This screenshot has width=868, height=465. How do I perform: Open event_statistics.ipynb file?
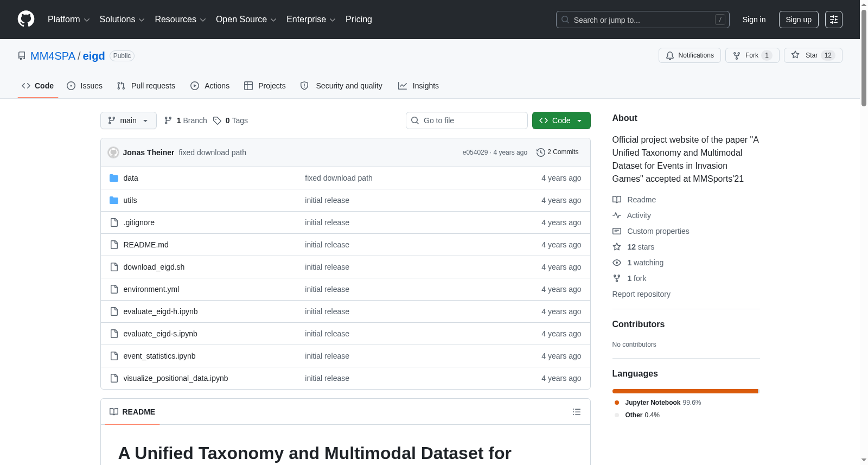click(159, 356)
